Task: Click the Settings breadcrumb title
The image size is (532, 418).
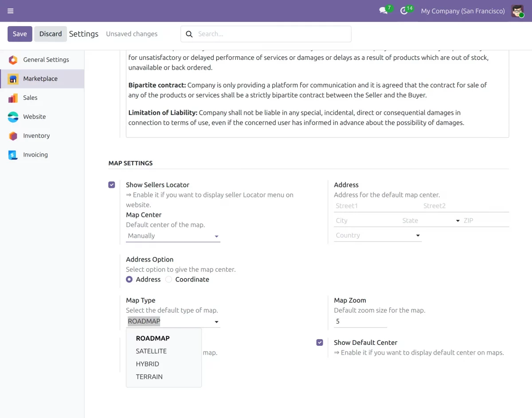Action: point(84,34)
